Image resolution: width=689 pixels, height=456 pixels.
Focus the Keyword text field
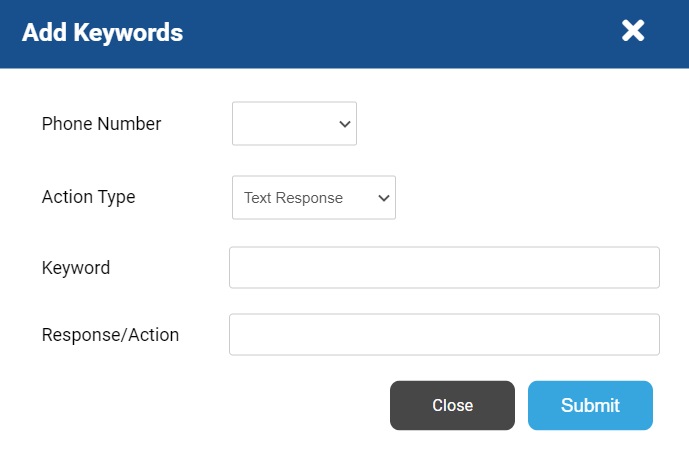444,268
